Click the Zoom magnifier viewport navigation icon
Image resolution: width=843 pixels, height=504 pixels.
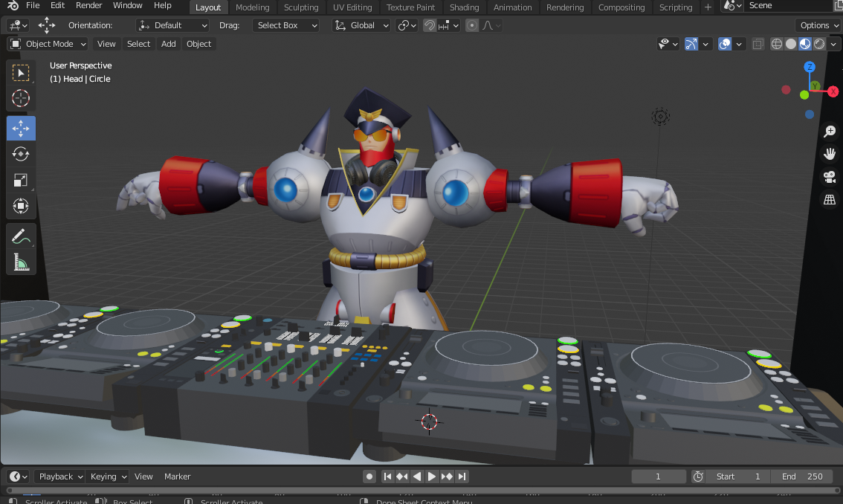pyautogui.click(x=830, y=132)
